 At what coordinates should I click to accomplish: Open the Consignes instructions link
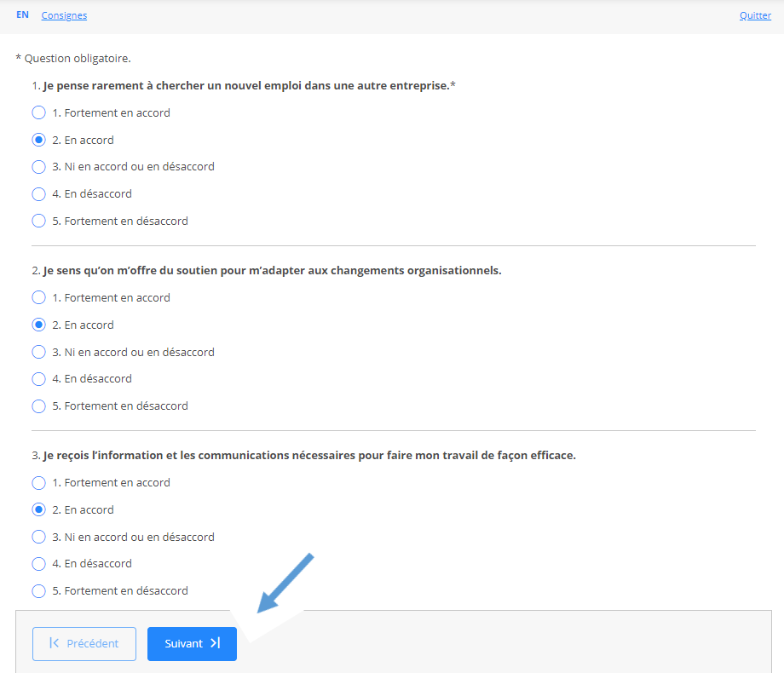pos(64,15)
